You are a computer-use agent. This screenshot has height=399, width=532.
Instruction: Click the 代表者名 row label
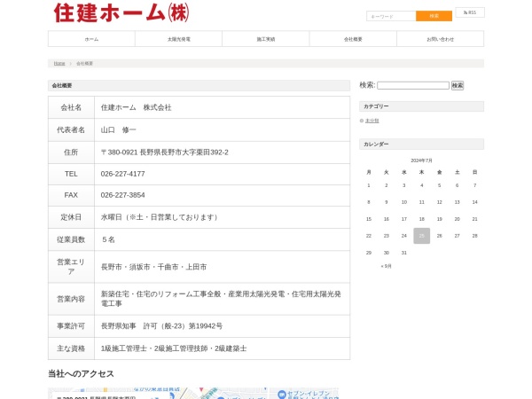pos(71,130)
